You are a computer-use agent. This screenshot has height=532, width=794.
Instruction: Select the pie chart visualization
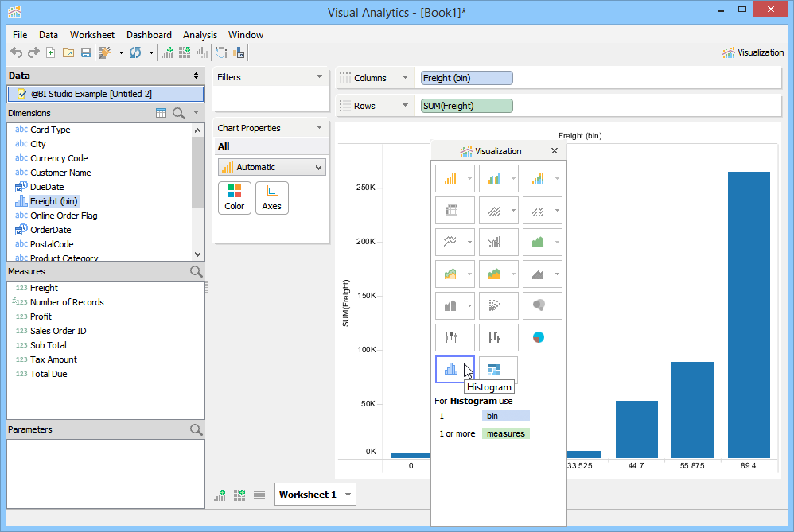543,338
